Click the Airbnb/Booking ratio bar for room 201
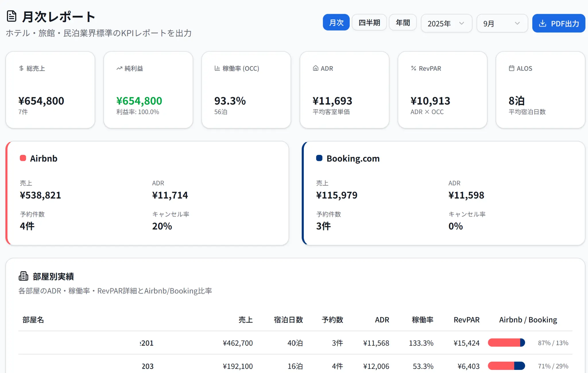Image resolution: width=588 pixels, height=373 pixels. coord(506,343)
